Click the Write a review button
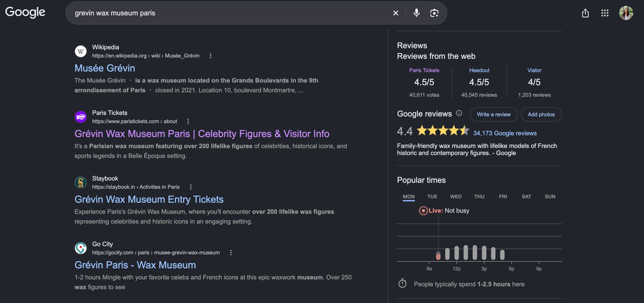644x303 pixels. (x=494, y=114)
